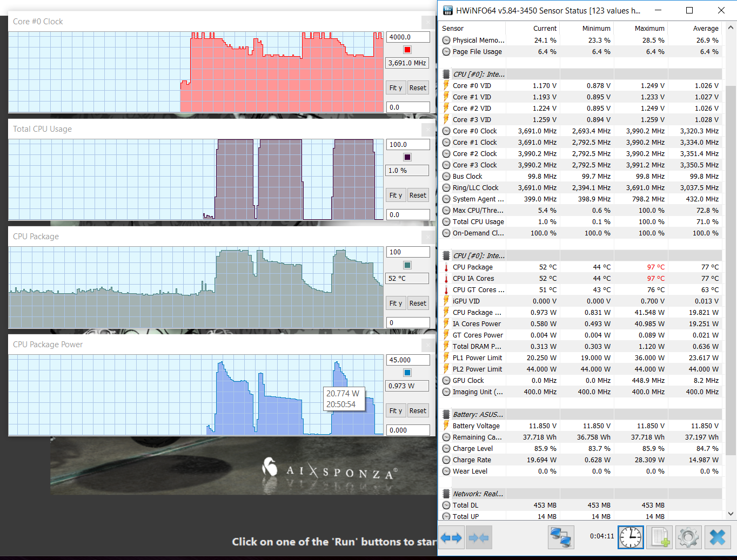Open sensor settings via the gear icon
The width and height of the screenshot is (737, 560).
688,538
